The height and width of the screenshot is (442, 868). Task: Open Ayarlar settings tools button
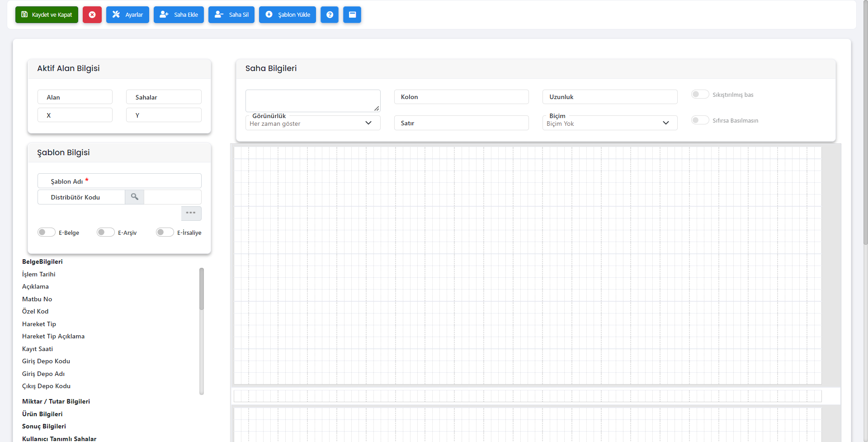click(127, 14)
